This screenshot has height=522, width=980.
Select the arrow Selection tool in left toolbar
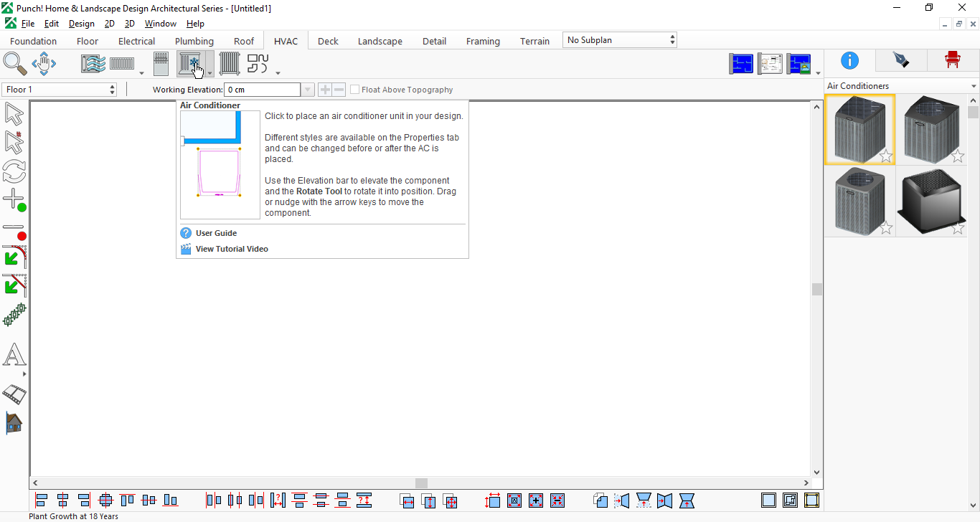[14, 113]
